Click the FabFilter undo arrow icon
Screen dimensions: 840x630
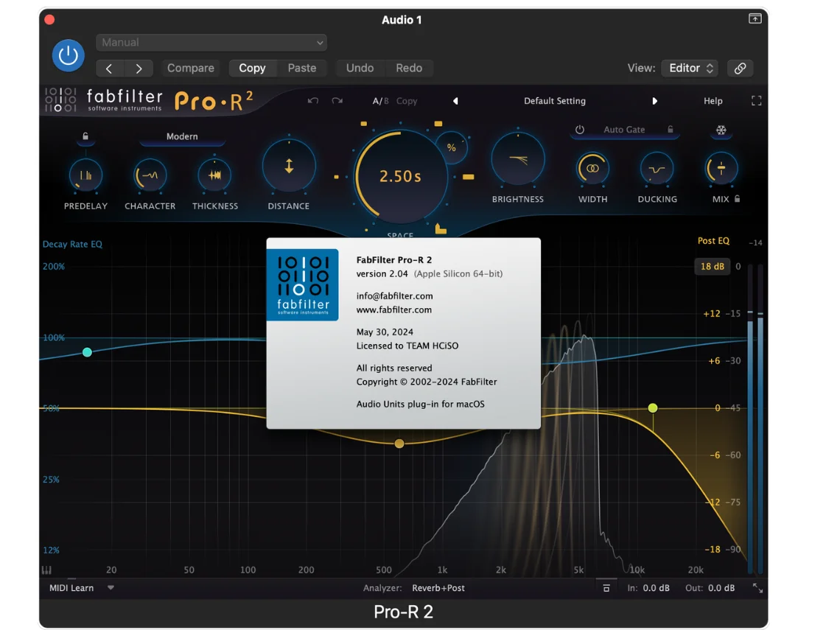(x=313, y=101)
